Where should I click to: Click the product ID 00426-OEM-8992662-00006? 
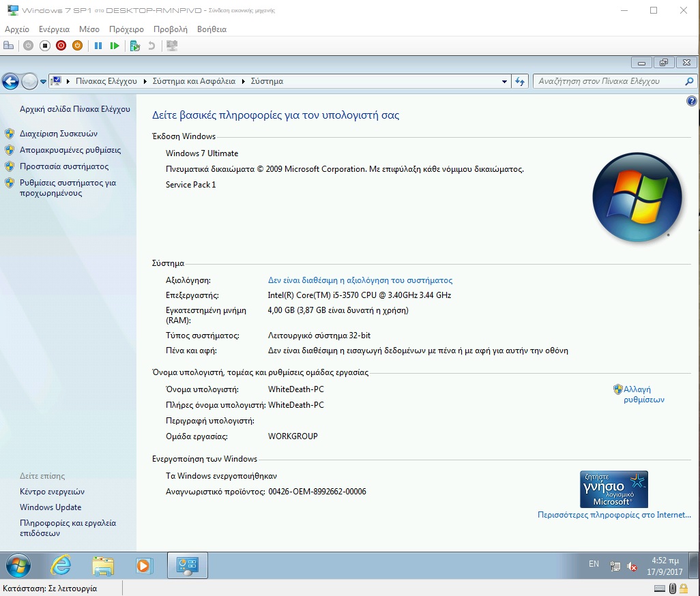(x=317, y=492)
